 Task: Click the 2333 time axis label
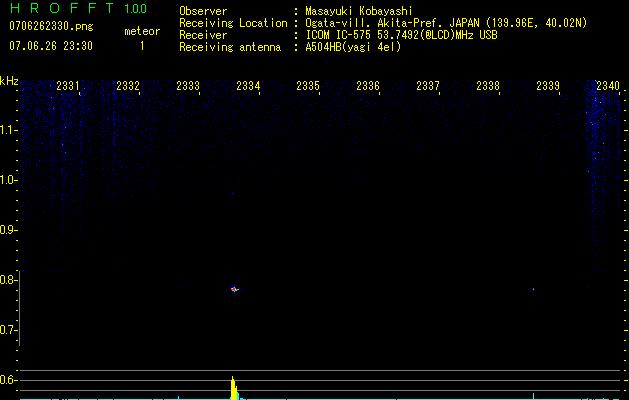pyautogui.click(x=188, y=86)
